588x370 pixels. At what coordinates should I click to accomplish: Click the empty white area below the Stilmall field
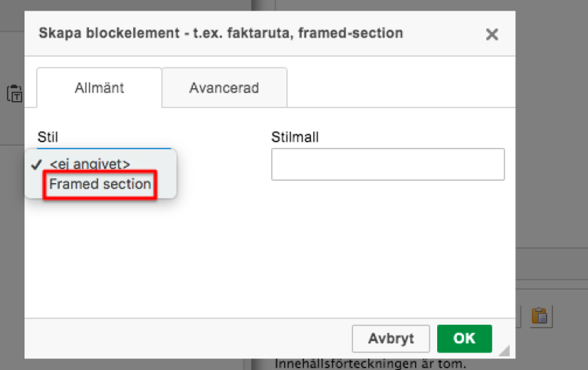click(387, 247)
